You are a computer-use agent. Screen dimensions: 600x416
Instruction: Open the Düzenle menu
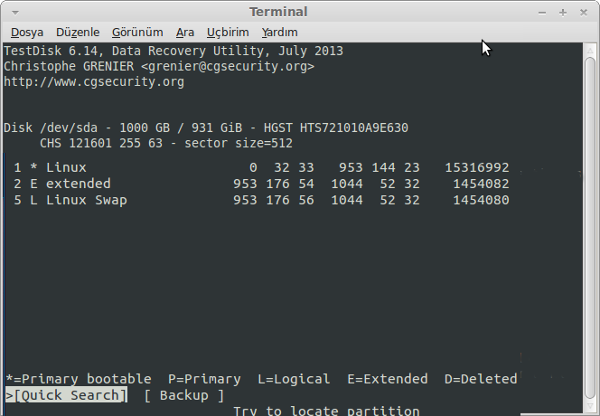[78, 33]
